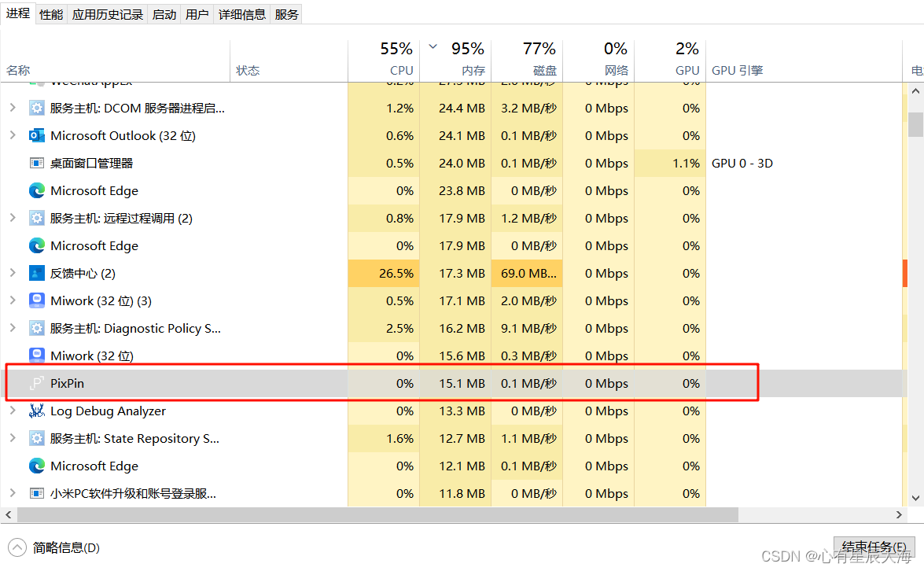Image resolution: width=924 pixels, height=571 pixels.
Task: Click 简略信息(D) to collapse details
Action: click(66, 548)
